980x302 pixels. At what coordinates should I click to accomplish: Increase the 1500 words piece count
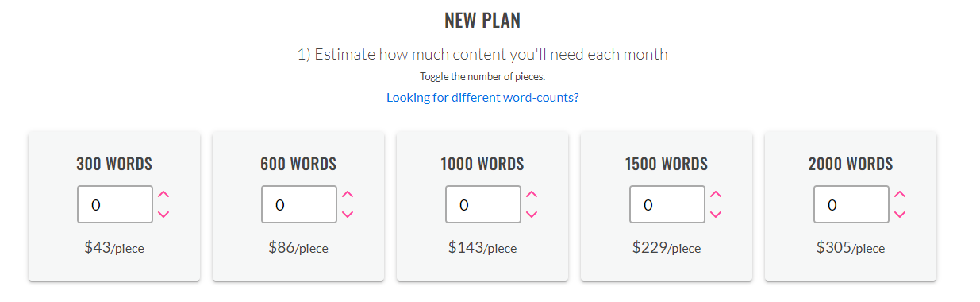pyautogui.click(x=716, y=194)
